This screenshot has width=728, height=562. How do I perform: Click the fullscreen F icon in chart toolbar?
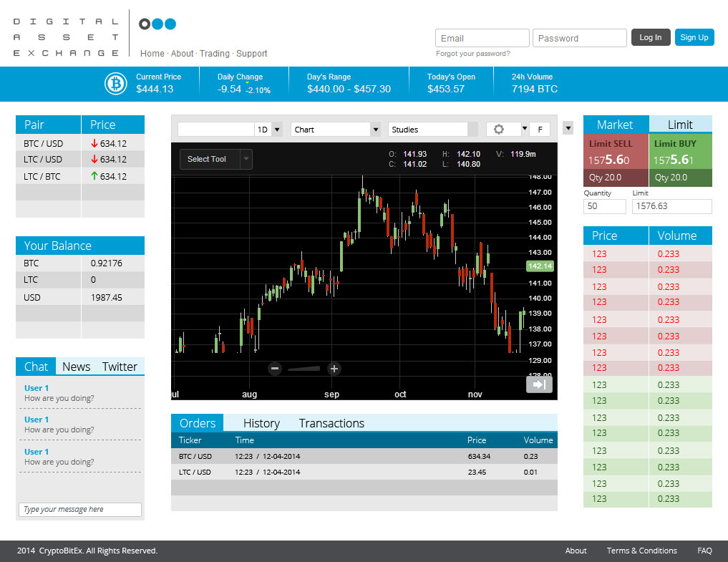pyautogui.click(x=540, y=130)
